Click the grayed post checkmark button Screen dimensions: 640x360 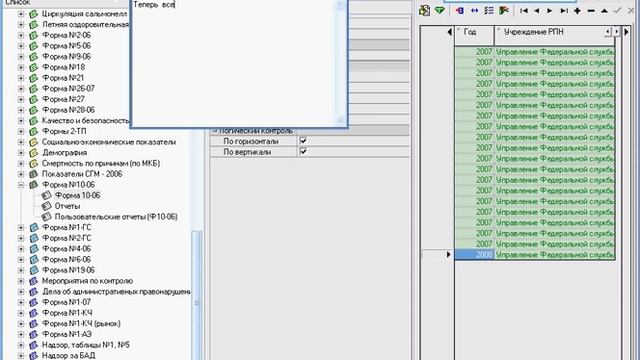click(x=618, y=11)
